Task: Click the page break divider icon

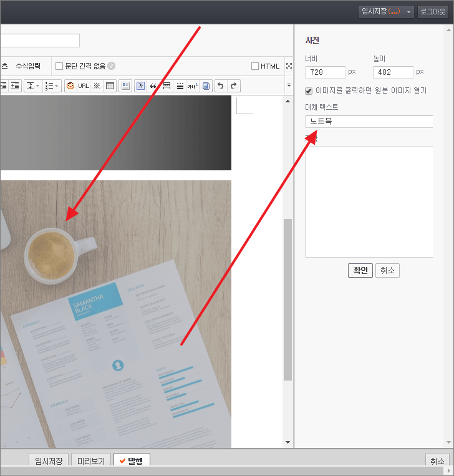Action: 167,86
